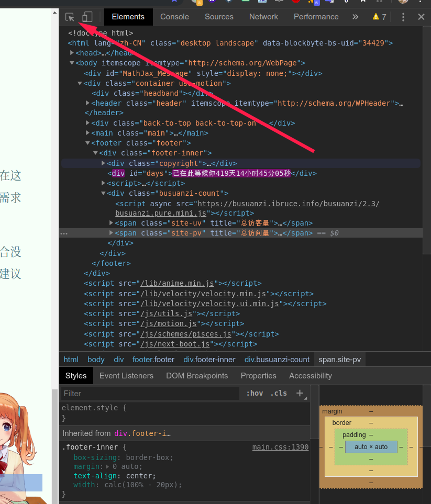This screenshot has width=431, height=504.
Task: Expand the head element node
Action: pos(72,53)
